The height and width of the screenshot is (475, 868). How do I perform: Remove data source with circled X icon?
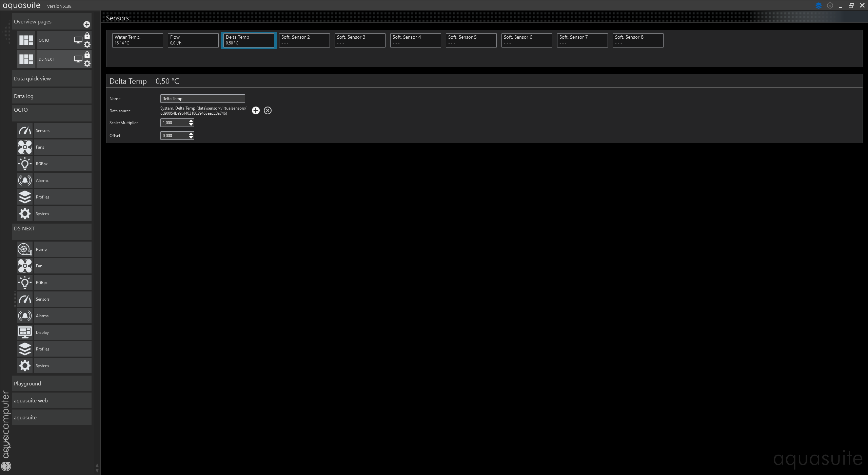(268, 111)
